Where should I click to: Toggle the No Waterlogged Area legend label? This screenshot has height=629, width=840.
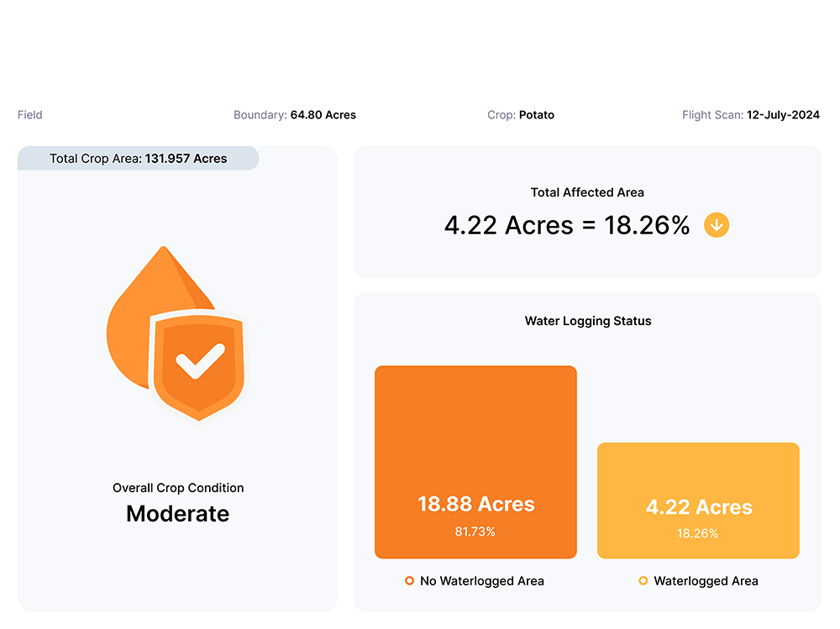point(481,580)
